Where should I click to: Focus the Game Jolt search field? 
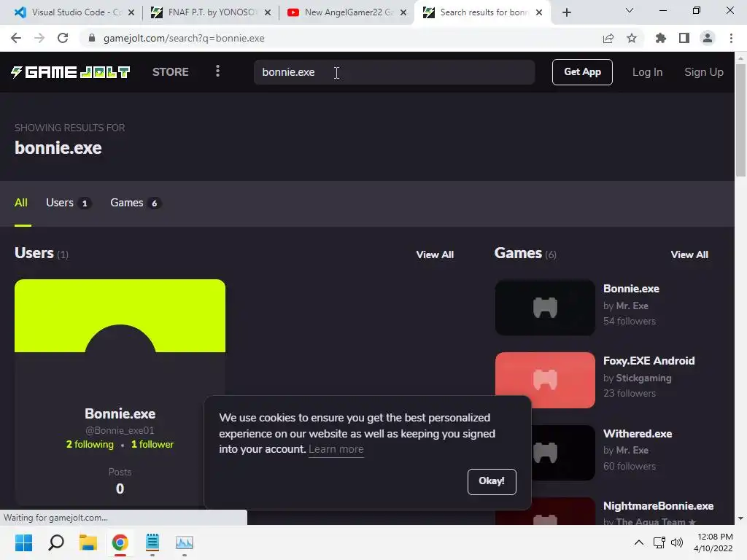click(394, 72)
